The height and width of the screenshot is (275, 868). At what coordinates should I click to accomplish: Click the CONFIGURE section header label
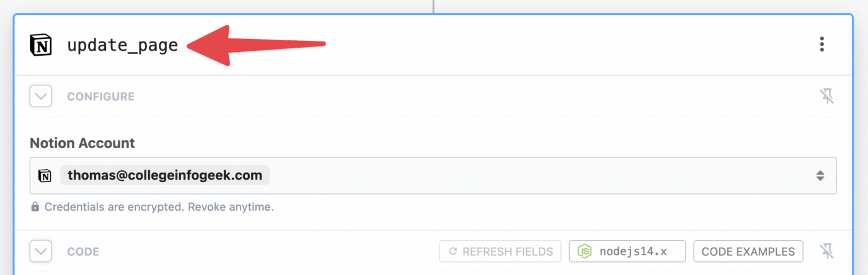pyautogui.click(x=100, y=97)
